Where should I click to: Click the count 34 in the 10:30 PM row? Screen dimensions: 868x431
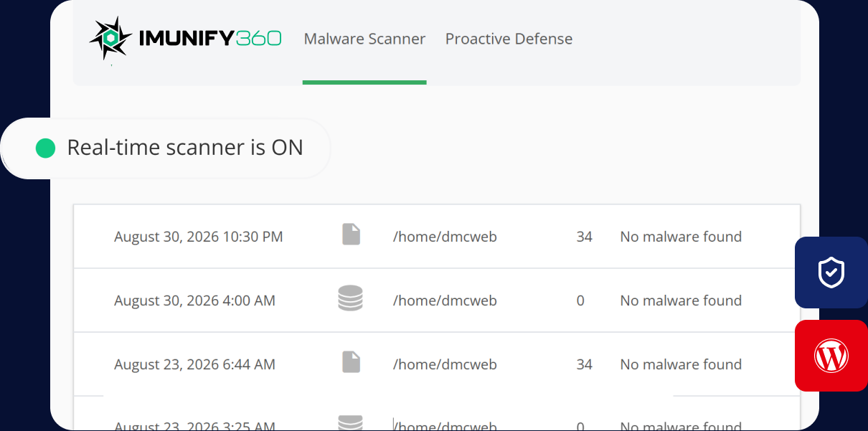pos(585,237)
